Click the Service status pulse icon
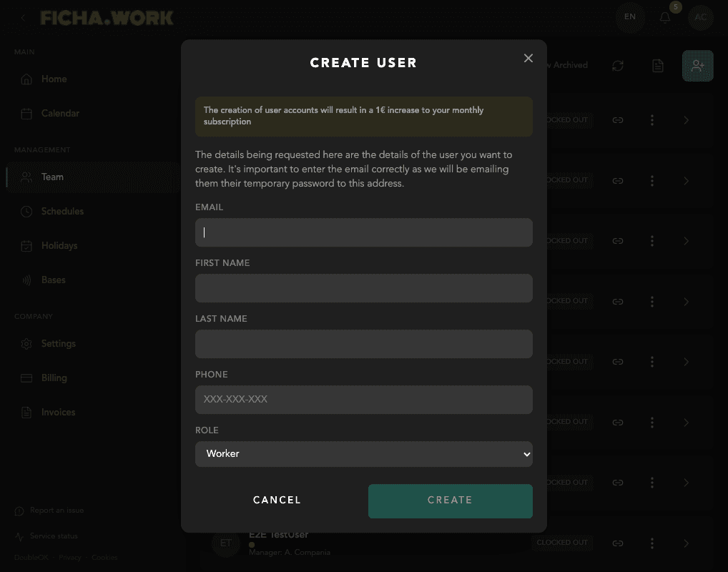The width and height of the screenshot is (728, 572). (x=19, y=537)
